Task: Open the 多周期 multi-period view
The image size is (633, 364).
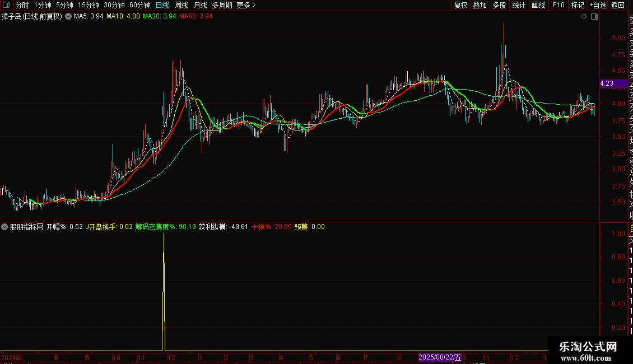Action: tap(222, 5)
